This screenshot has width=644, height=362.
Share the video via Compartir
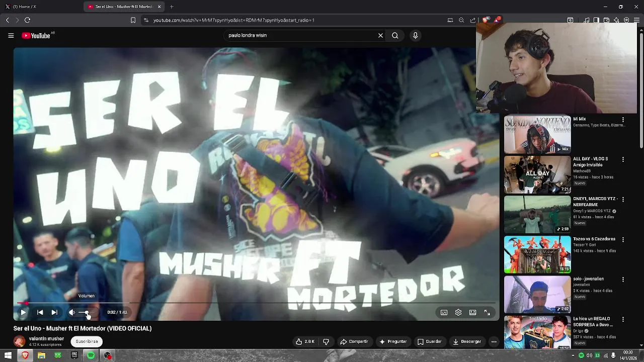coord(354,341)
